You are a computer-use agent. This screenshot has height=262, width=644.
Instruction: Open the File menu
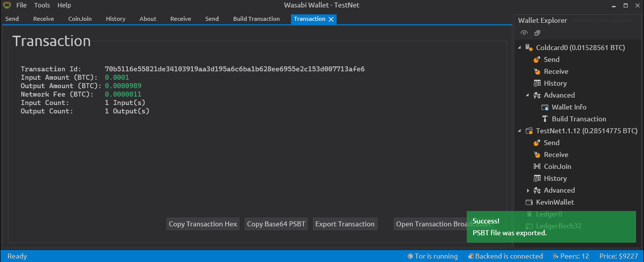point(21,5)
